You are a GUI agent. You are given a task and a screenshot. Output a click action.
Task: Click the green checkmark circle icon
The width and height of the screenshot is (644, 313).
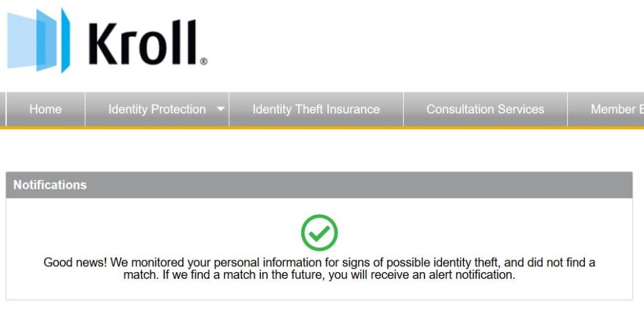[x=319, y=232]
